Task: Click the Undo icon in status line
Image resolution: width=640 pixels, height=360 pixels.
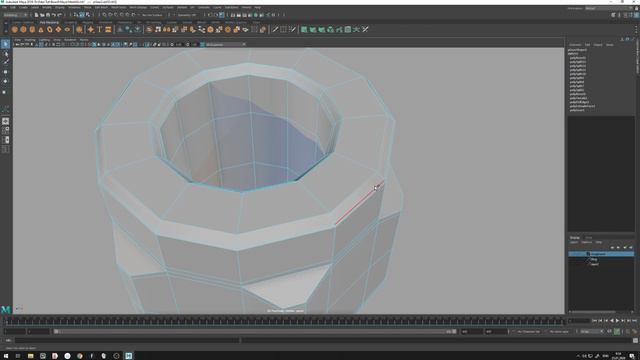Action: point(54,15)
